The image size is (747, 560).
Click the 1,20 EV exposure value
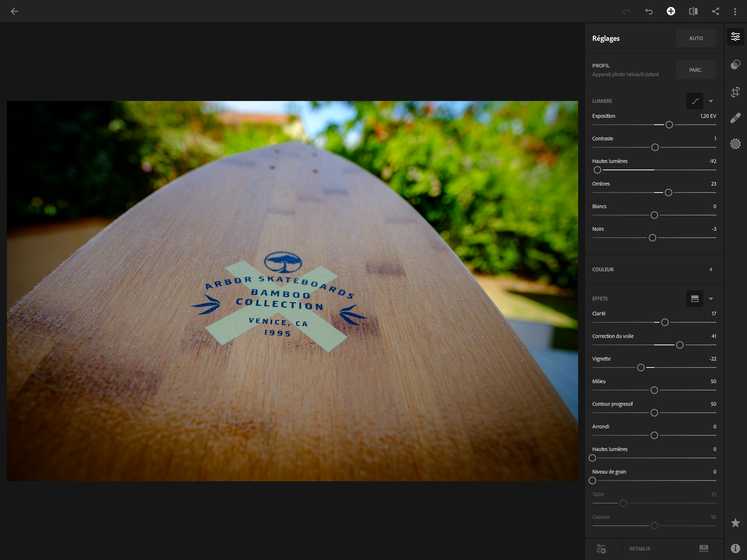tap(708, 116)
